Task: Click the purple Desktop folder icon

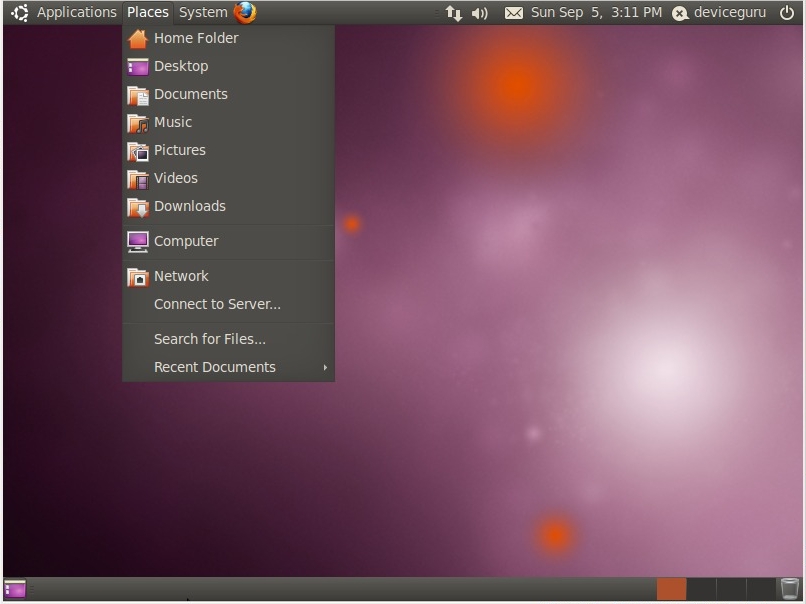Action: tap(138, 67)
